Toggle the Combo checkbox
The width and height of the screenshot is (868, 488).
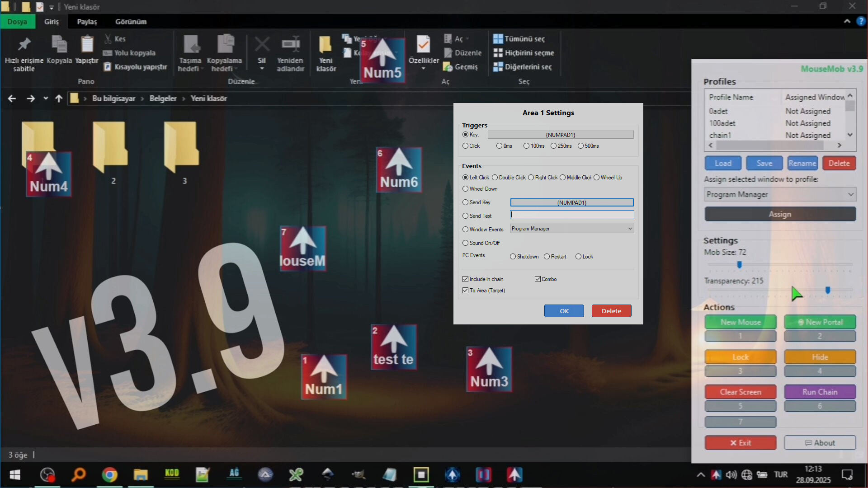coord(538,279)
